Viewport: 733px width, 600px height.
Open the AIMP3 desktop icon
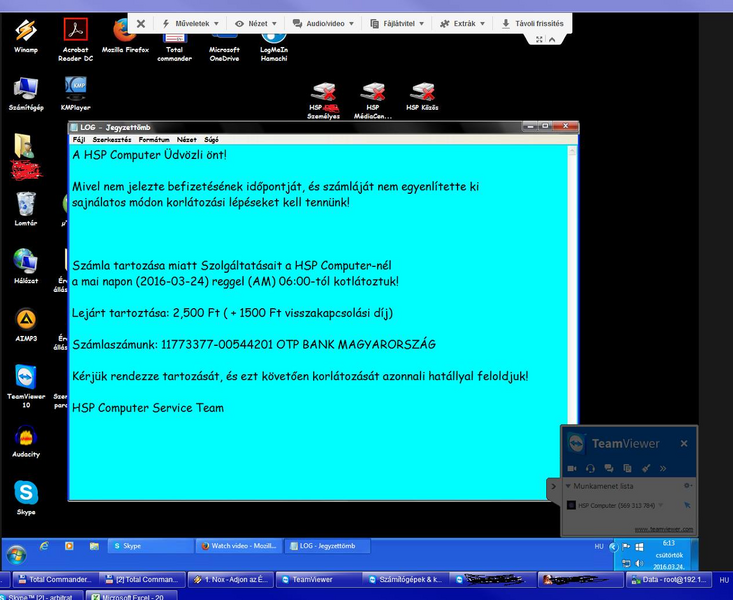26,325
